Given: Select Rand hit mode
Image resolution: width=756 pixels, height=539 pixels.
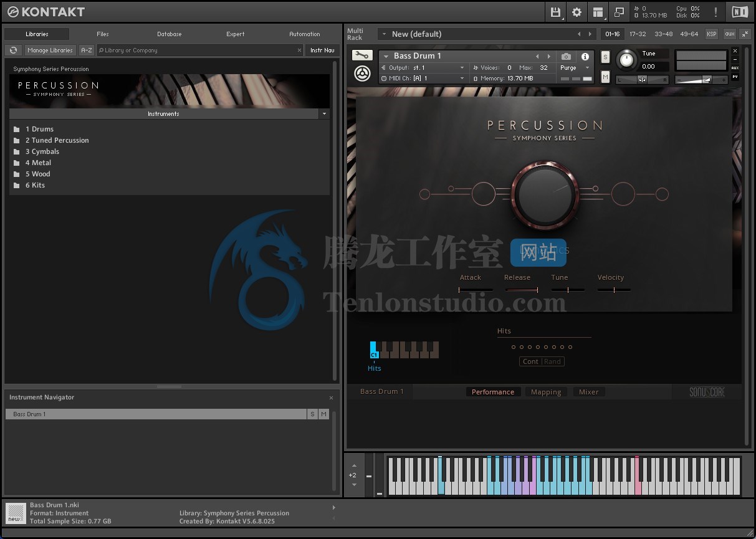Looking at the screenshot, I should 553,361.
